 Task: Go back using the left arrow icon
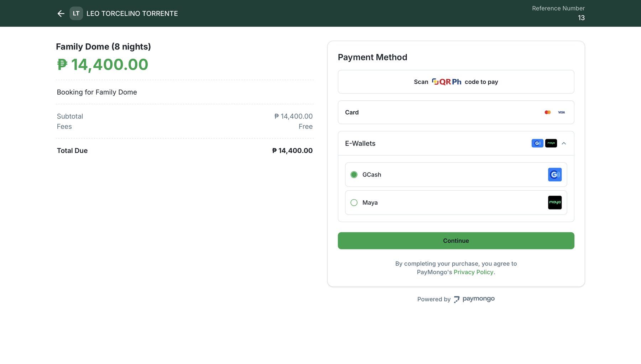[61, 14]
